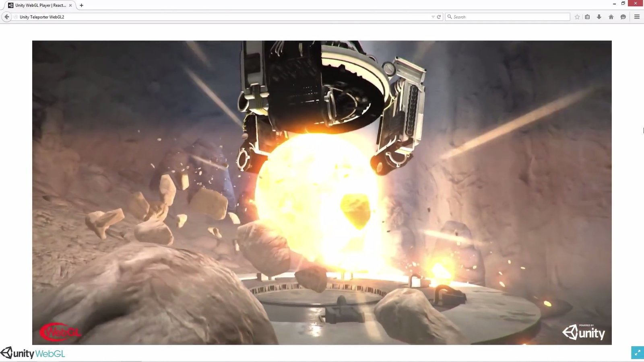This screenshot has width=644, height=362.
Task: Open a new tab with plus button
Action: click(81, 5)
